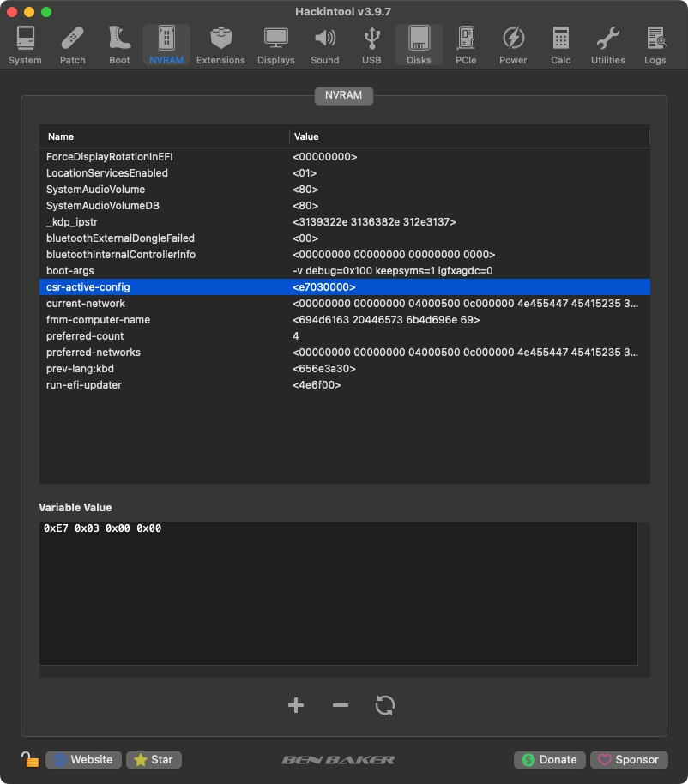This screenshot has width=688, height=784.
Task: Click the <e7030000> value cell
Action: click(x=324, y=287)
